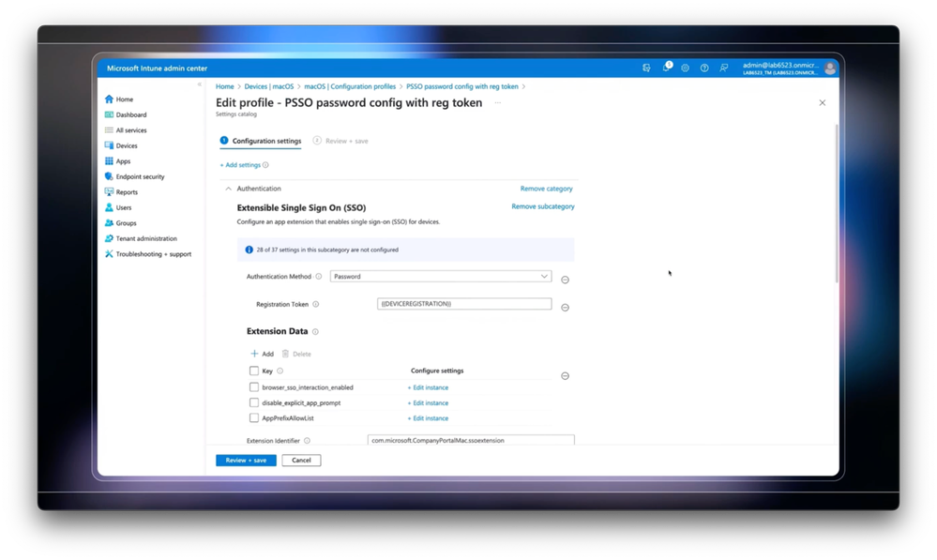This screenshot has height=560, width=937.
Task: Add an Extension Data entry
Action: (262, 354)
